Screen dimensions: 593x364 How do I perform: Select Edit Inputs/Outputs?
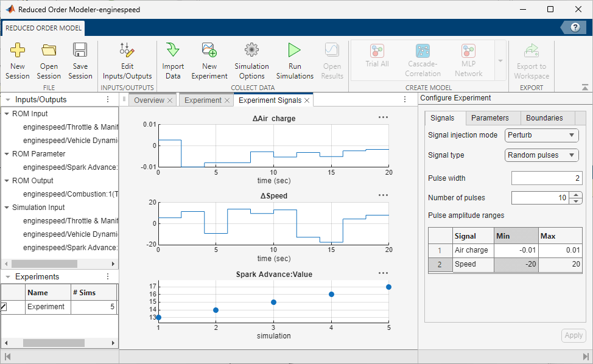click(x=127, y=59)
